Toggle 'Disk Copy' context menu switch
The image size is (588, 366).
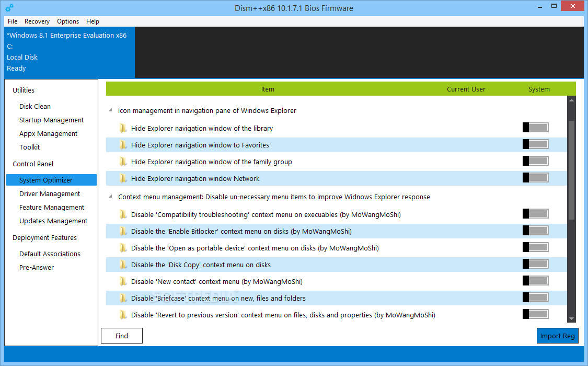[536, 264]
